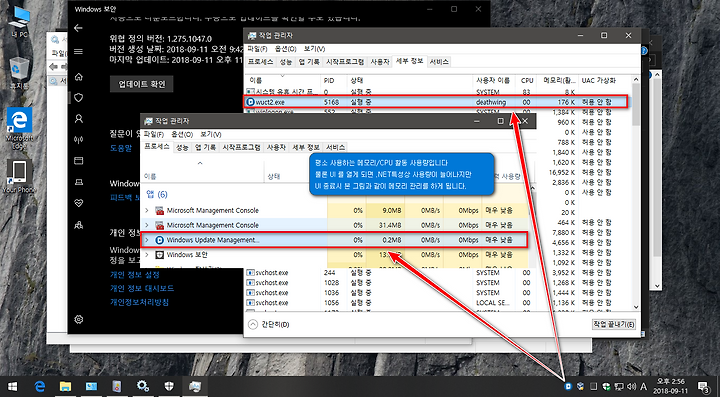Open account protection person icon
Viewport: 720px width, 397px height.
coord(79,119)
